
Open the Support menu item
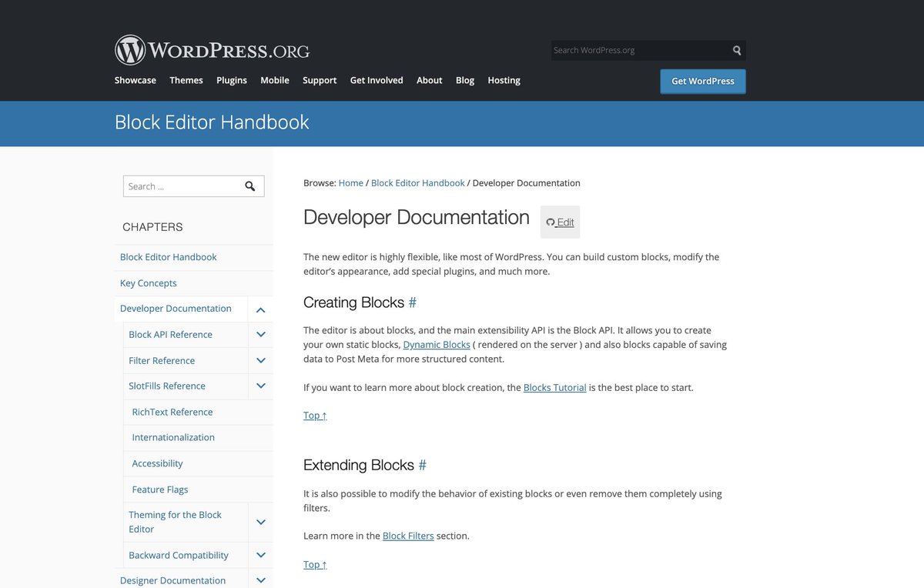(319, 80)
